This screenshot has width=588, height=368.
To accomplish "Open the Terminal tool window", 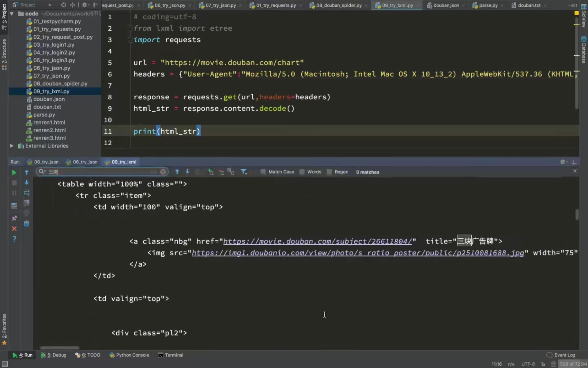I will 171,355.
